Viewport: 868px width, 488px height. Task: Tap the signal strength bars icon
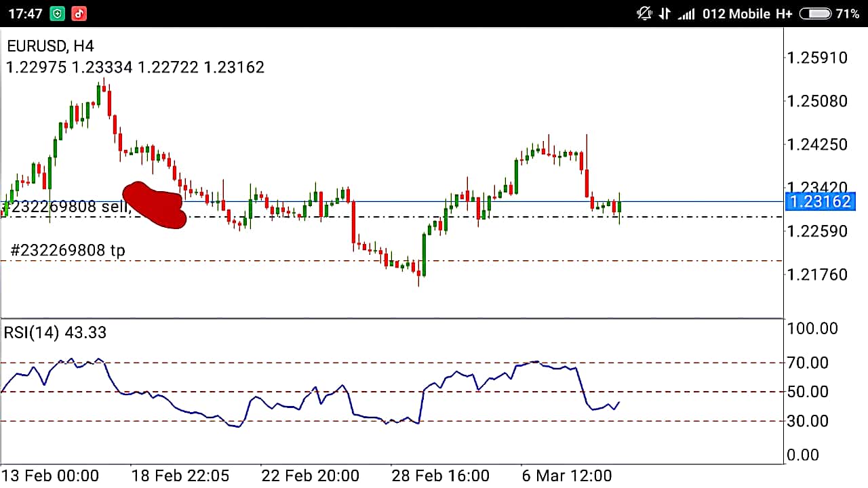(x=687, y=14)
